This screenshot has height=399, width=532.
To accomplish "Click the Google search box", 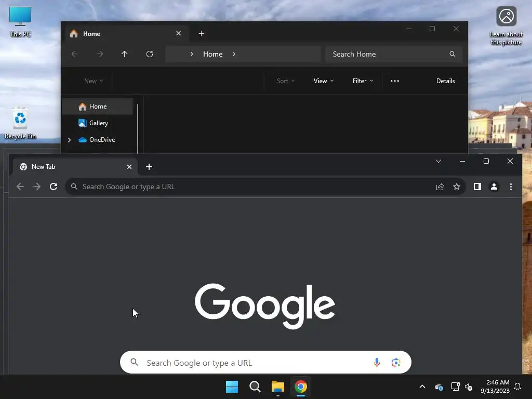I will [265, 362].
